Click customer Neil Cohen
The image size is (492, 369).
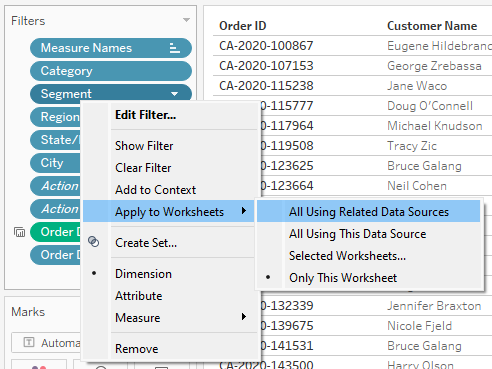coord(417,186)
